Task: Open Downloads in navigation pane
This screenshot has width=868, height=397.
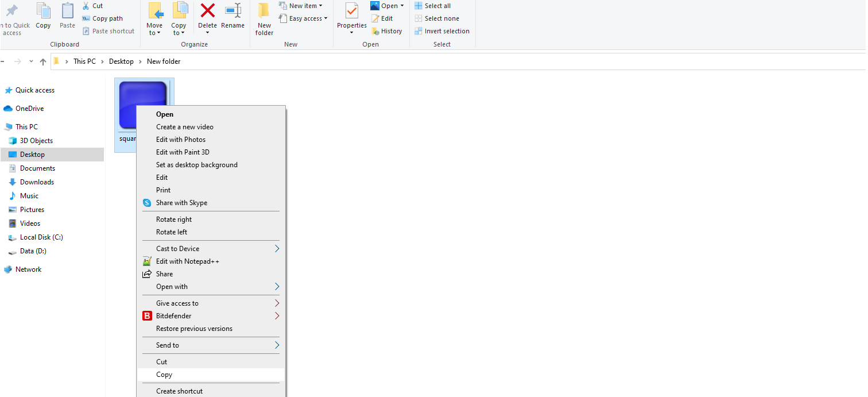Action: [37, 182]
